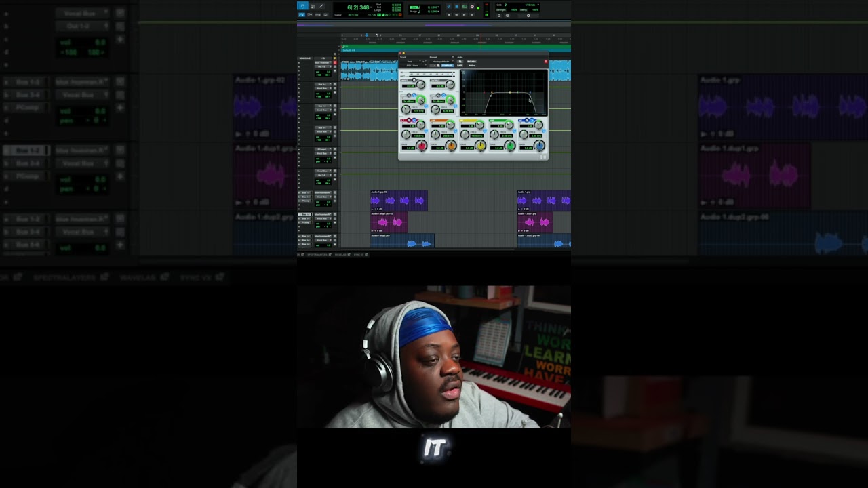
Task: Click the red LF gain knob
Action: [422, 146]
